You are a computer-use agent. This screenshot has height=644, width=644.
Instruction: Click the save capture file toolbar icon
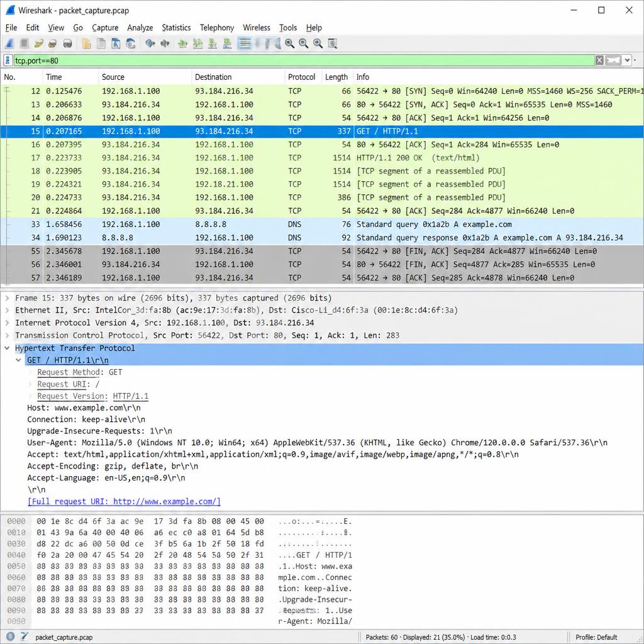click(101, 43)
